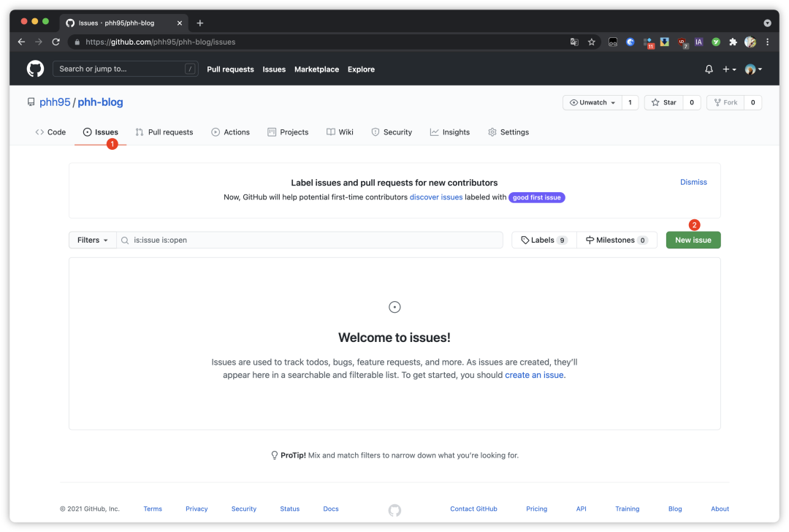Open Labels using the tag icon
Image resolution: width=789 pixels, height=532 pixels.
[525, 240]
